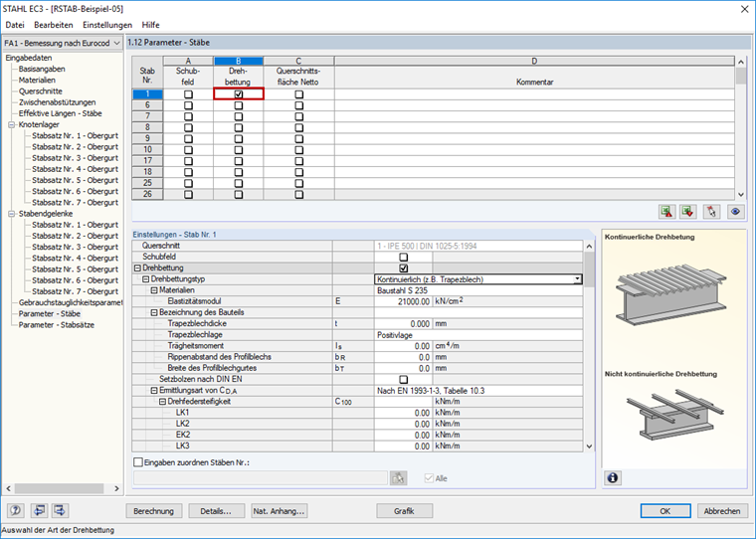Collapse the Drehbettungstyp group
Image resolution: width=756 pixels, height=539 pixels.
(x=145, y=279)
